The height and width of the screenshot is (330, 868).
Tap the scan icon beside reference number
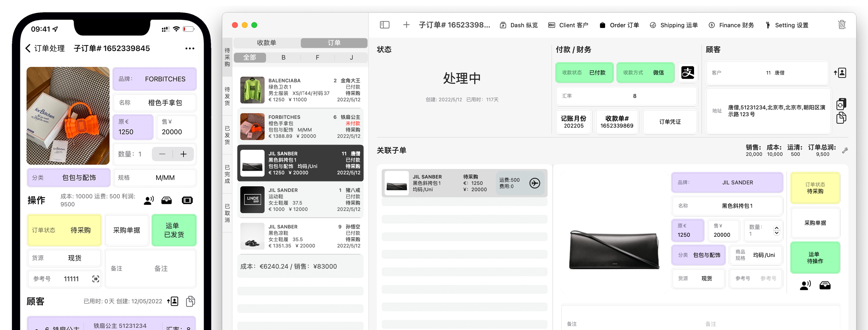[96, 279]
